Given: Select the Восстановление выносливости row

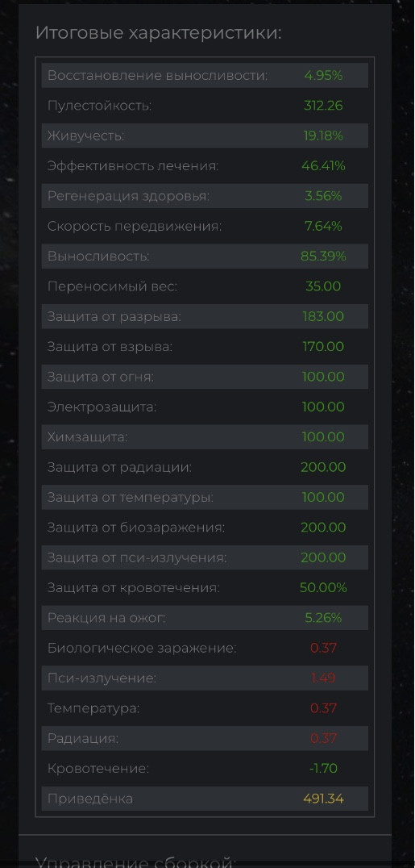Looking at the screenshot, I should (x=205, y=75).
